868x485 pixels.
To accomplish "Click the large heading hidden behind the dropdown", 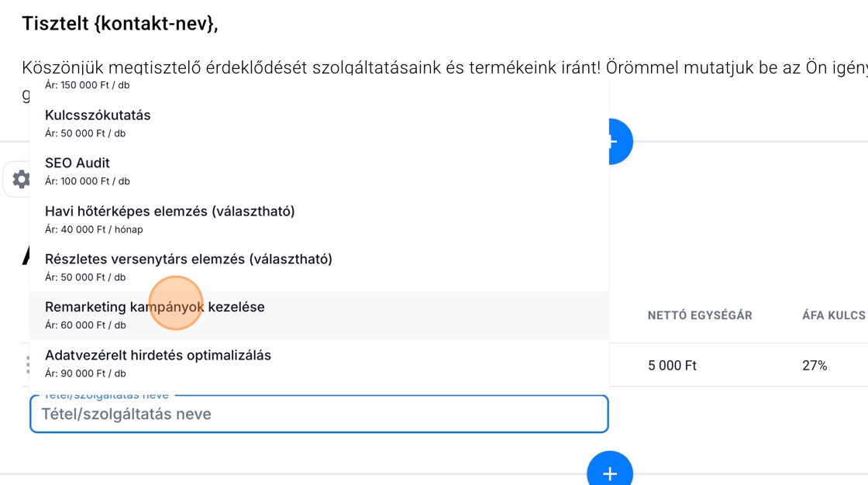I will click(x=26, y=256).
